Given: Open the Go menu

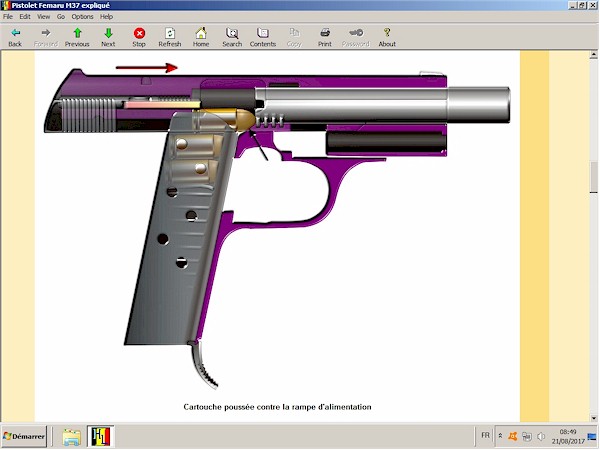Looking at the screenshot, I should pyautogui.click(x=61, y=17).
